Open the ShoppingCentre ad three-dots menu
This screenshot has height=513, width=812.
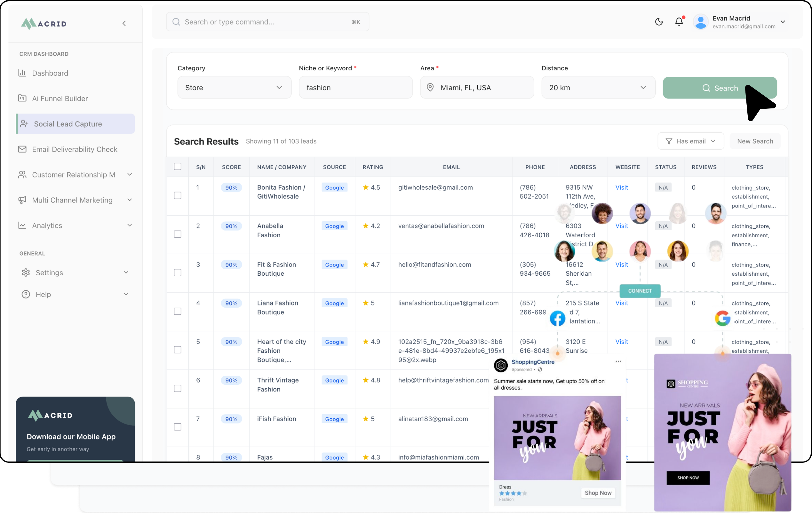(x=618, y=362)
